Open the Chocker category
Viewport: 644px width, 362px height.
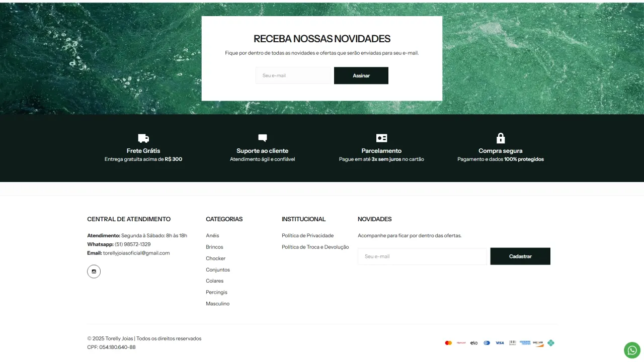click(x=216, y=258)
